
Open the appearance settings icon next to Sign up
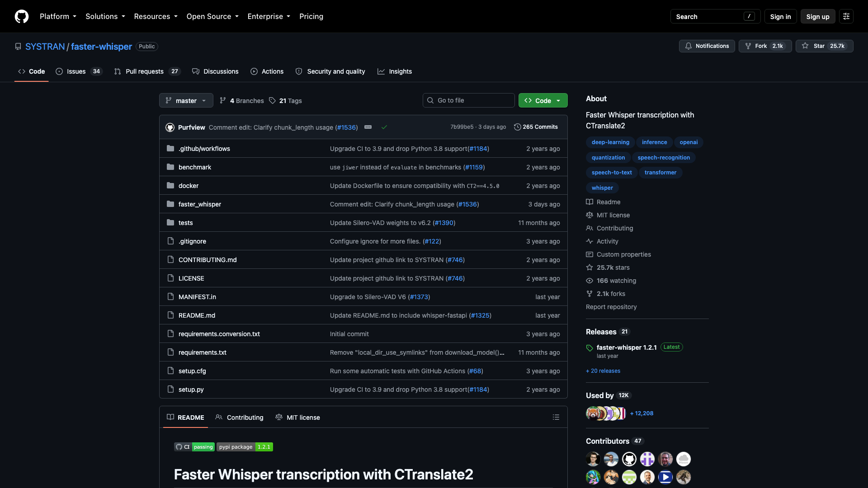[846, 16]
